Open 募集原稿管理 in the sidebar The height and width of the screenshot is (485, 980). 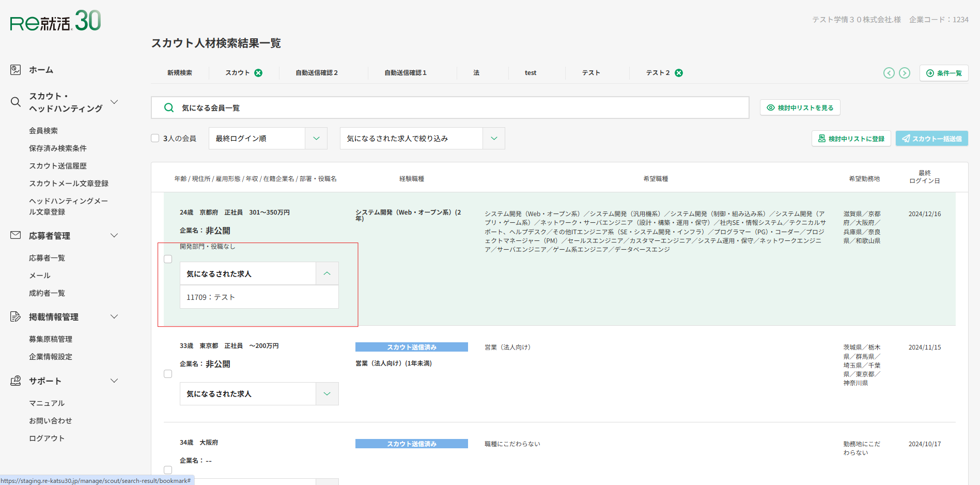51,339
